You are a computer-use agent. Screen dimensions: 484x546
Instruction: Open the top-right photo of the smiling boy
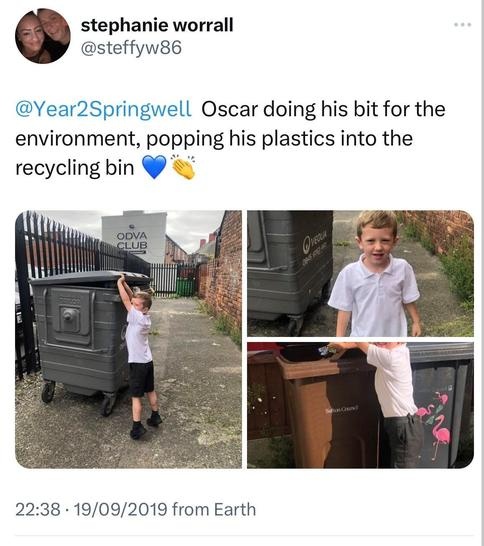(360, 273)
